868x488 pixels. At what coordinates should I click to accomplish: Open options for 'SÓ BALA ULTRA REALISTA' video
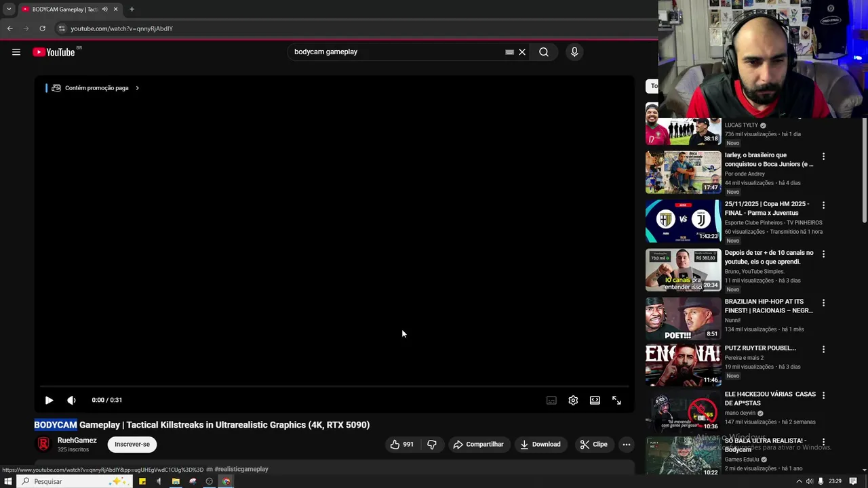pos(823,441)
